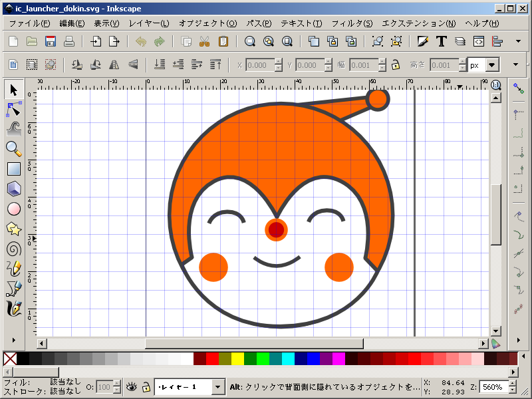
Task: Click the scissors Cut icon
Action: [x=204, y=41]
